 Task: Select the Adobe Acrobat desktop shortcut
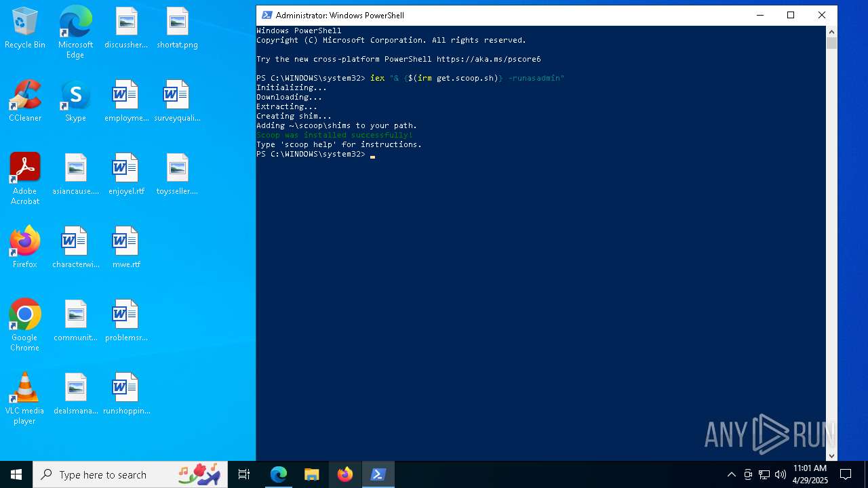point(25,179)
